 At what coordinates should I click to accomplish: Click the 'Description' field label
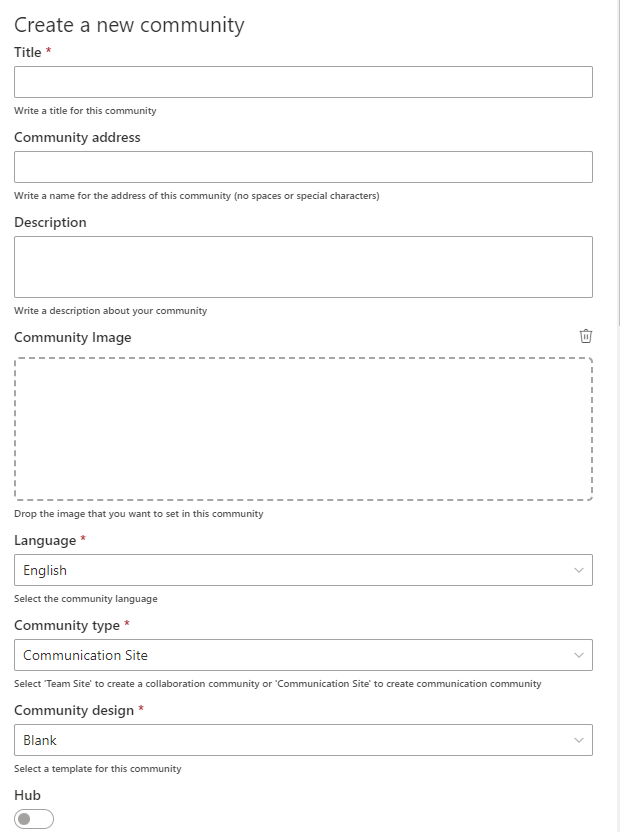pyautogui.click(x=50, y=222)
